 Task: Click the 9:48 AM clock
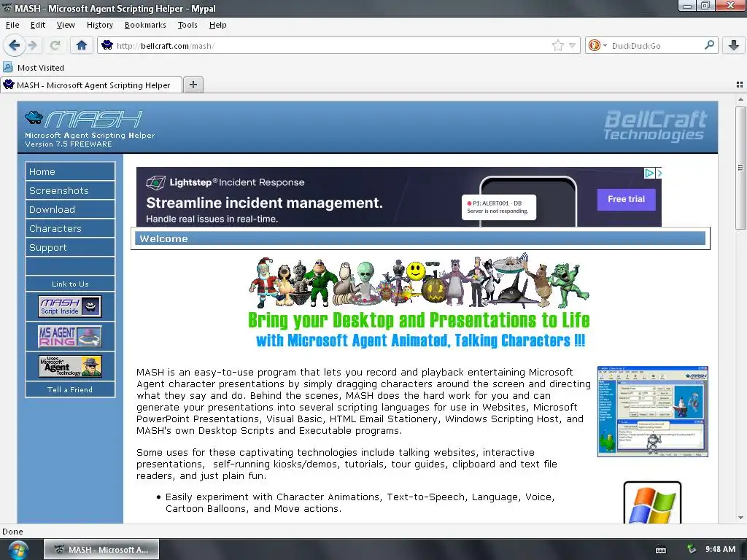pos(720,549)
